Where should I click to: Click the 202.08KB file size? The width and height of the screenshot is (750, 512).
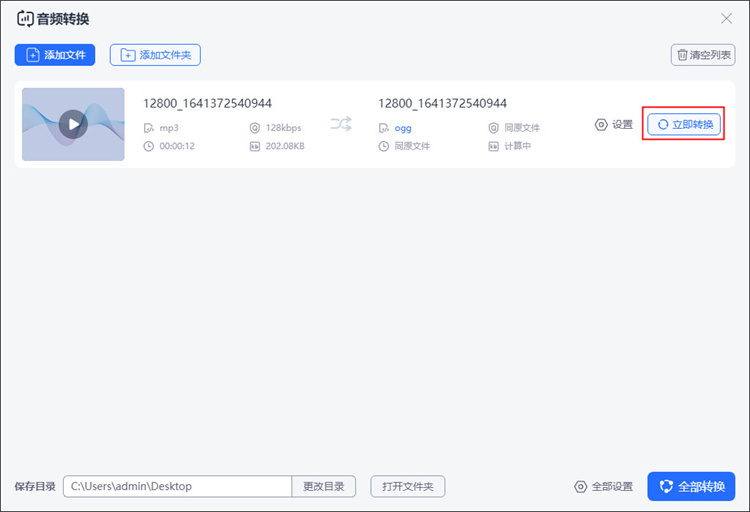(x=285, y=146)
